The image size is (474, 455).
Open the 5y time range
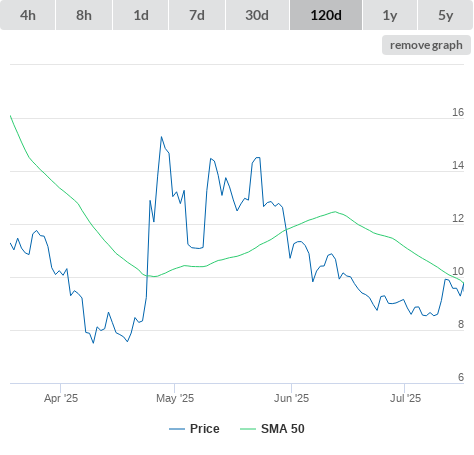tap(445, 15)
